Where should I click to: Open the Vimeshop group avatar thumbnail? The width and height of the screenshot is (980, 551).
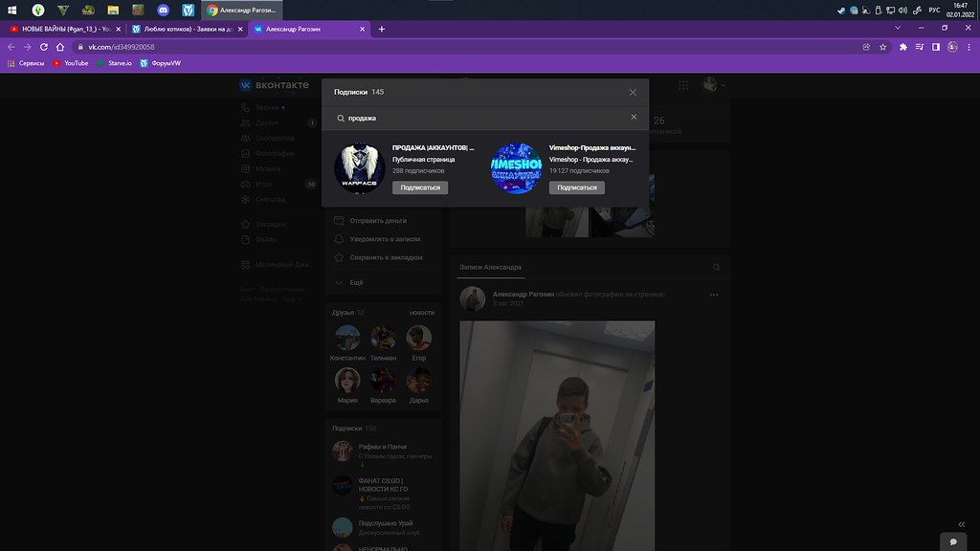coord(517,168)
